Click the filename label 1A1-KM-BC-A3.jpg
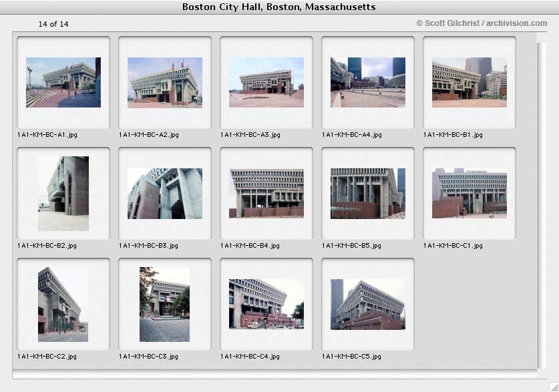Viewport: 559px width, 392px height. pos(250,135)
